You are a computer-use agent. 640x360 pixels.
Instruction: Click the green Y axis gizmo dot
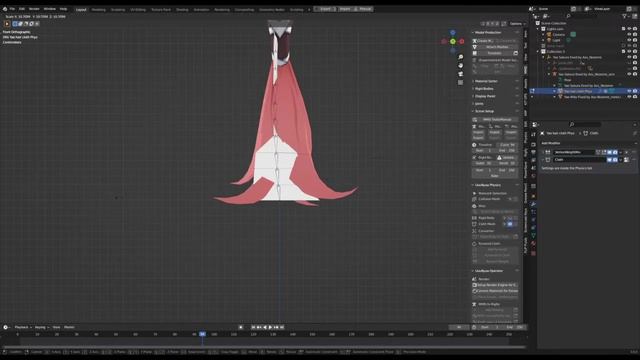pyautogui.click(x=453, y=41)
